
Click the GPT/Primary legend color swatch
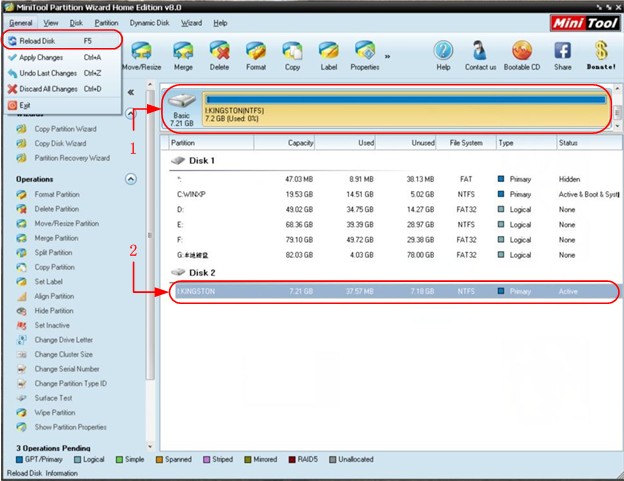click(19, 460)
